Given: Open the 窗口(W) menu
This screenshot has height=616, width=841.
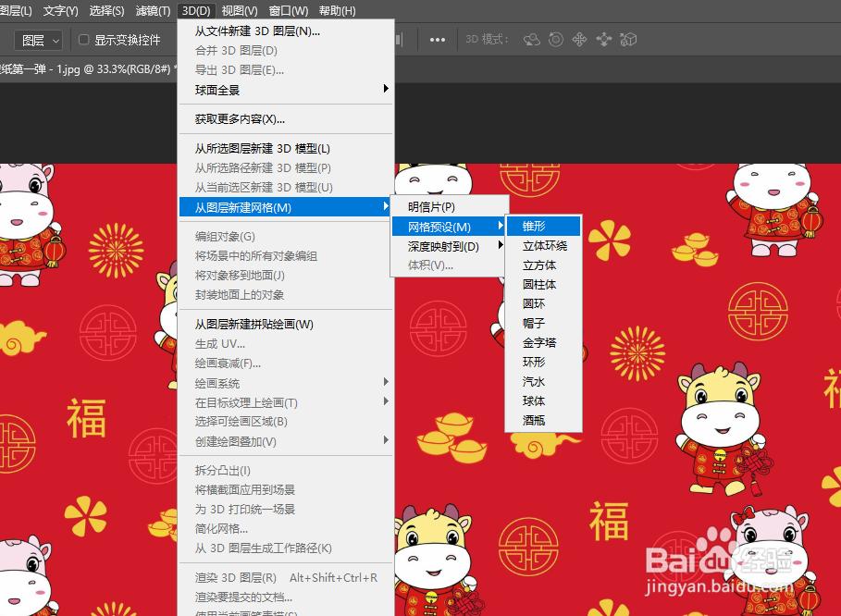Looking at the screenshot, I should 289,11.
